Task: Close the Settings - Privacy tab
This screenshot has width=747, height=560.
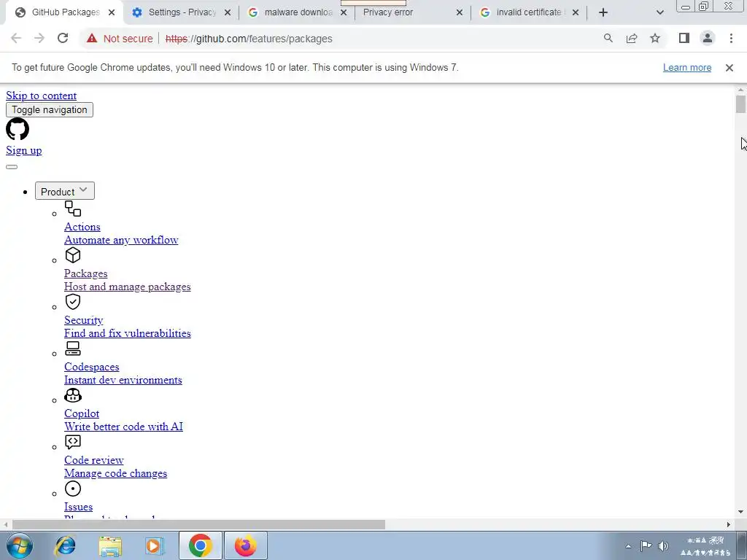Action: pyautogui.click(x=228, y=12)
